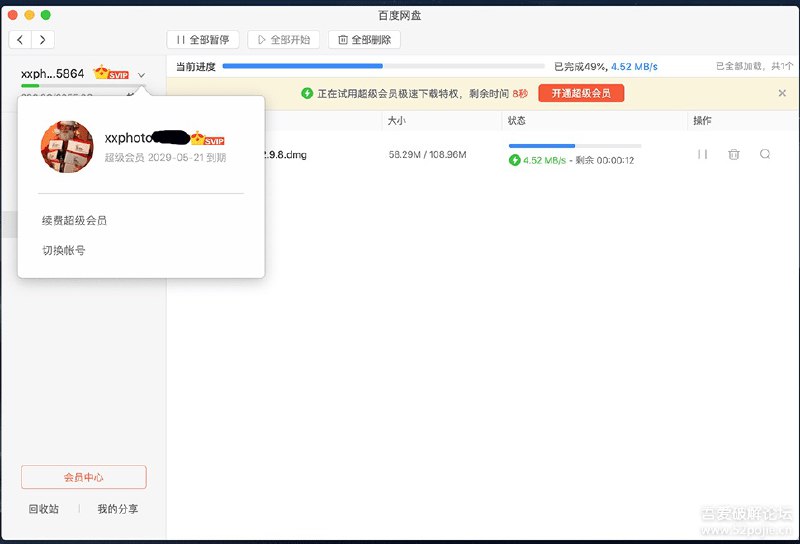Click the SVIP badge beside xxphoto username
The image size is (800, 544).
pyautogui.click(x=208, y=138)
